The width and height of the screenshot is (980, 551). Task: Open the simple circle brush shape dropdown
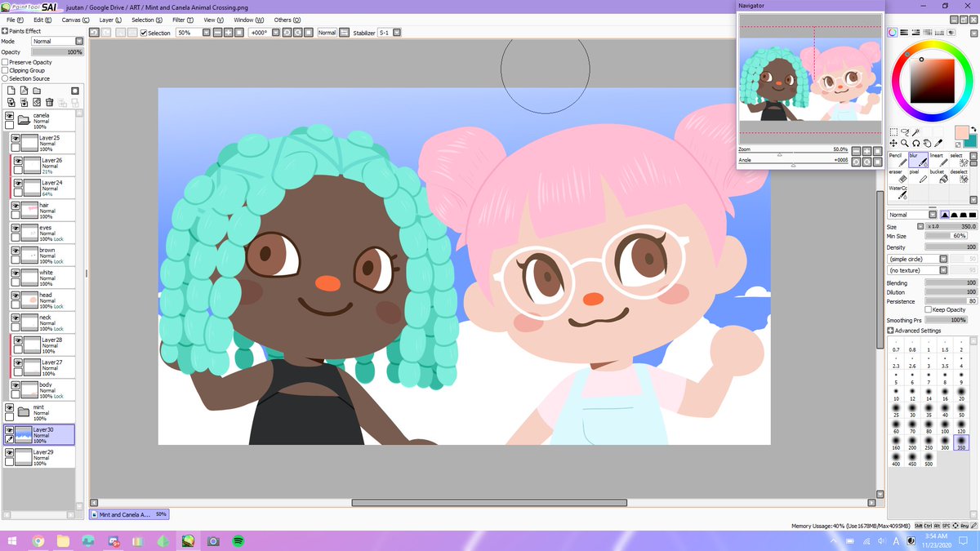pyautogui.click(x=943, y=258)
